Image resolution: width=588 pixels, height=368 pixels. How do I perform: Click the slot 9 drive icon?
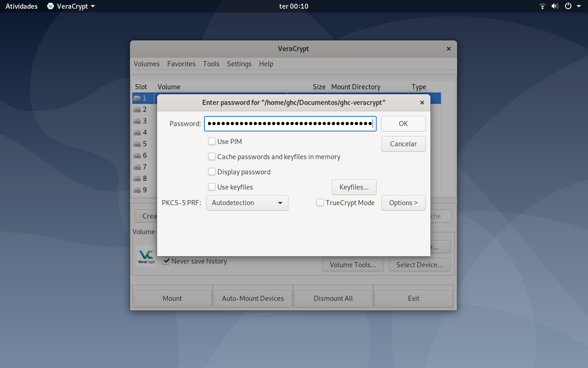137,190
